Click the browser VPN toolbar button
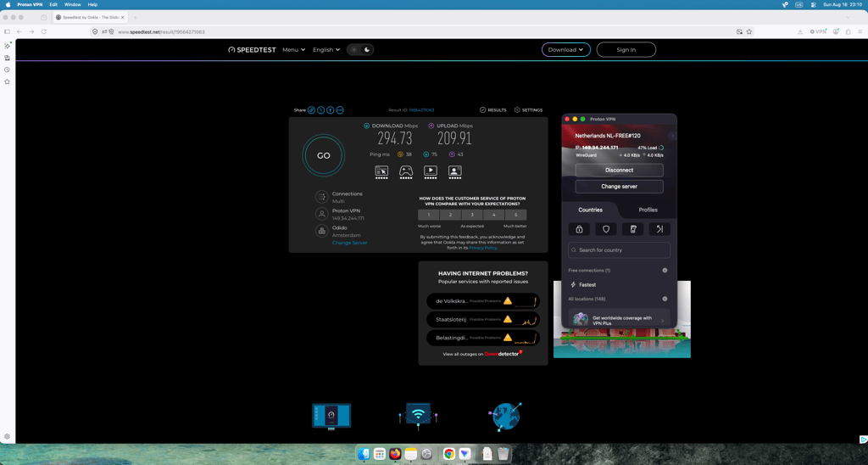 [818, 31]
